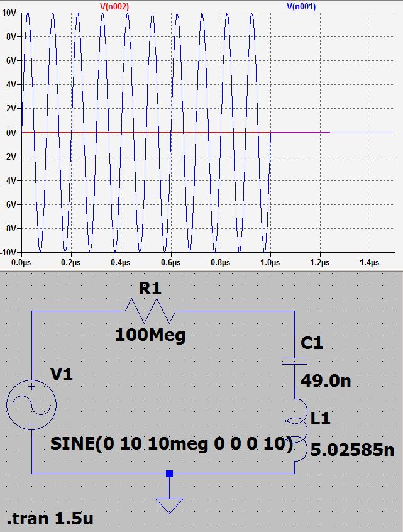The image size is (403, 532).
Task: Click the resistor R1 zigzag symbol
Action: pyautogui.click(x=151, y=311)
